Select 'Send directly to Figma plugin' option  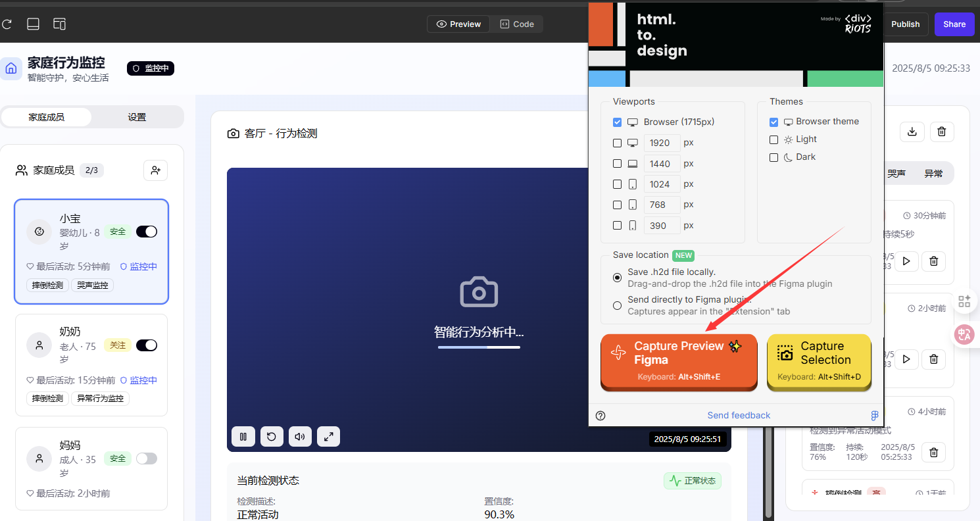pyautogui.click(x=617, y=305)
